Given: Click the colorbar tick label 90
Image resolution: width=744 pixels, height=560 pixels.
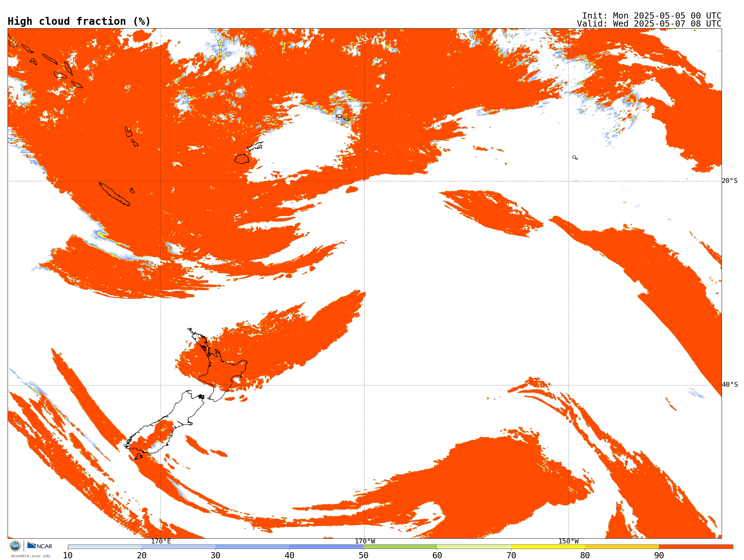Looking at the screenshot, I should (659, 556).
